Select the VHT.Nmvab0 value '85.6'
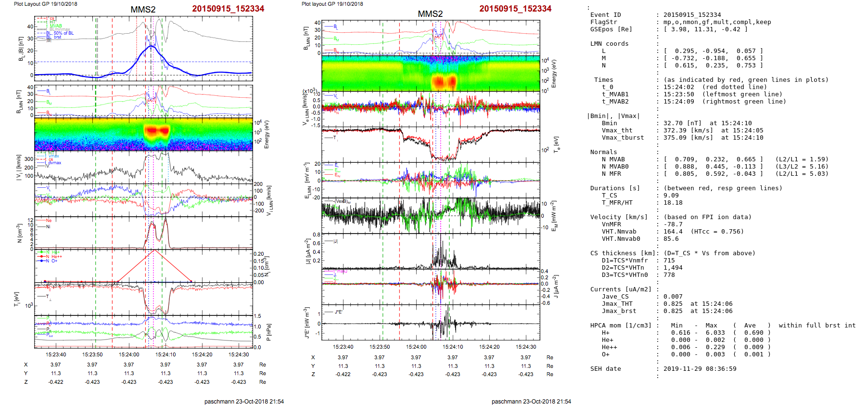The height and width of the screenshot is (405, 868). point(671,239)
